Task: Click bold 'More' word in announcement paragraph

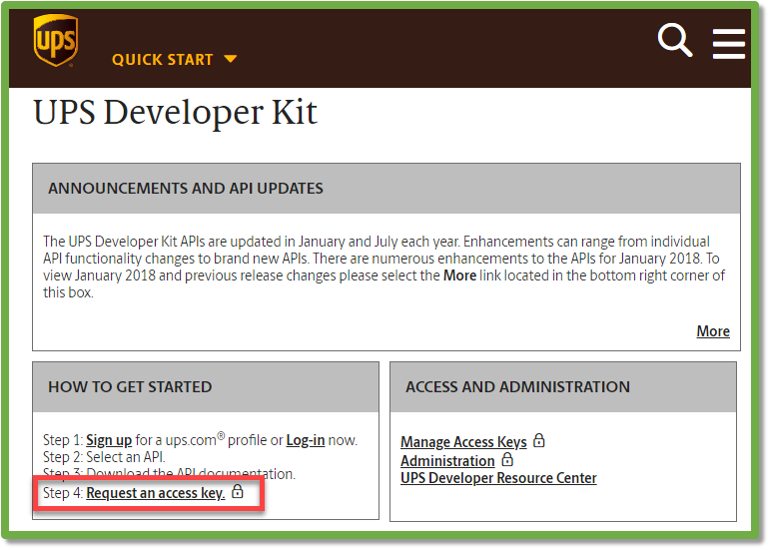Action: 460,275
